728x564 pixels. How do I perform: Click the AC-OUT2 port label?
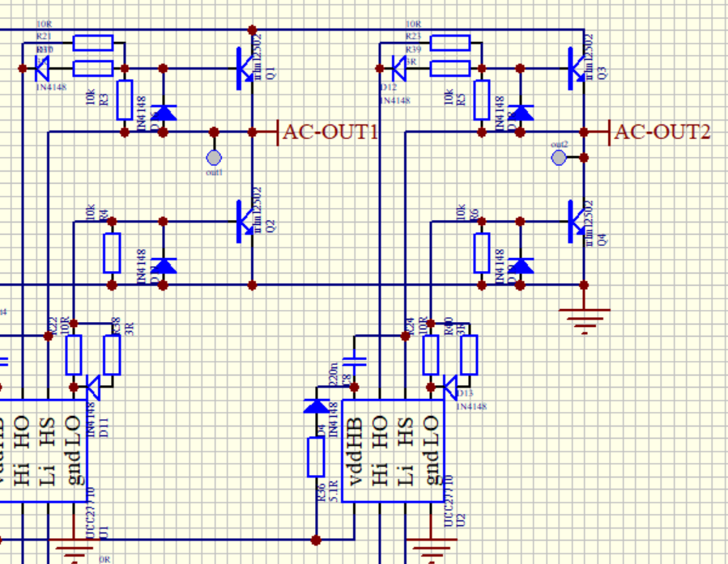(x=662, y=132)
